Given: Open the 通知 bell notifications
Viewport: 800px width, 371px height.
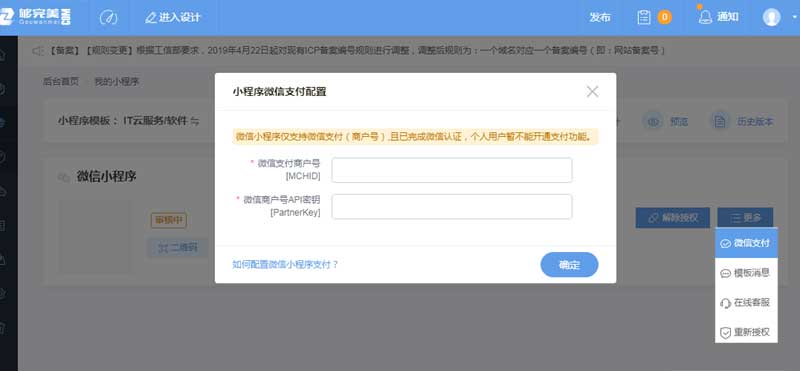Looking at the screenshot, I should pyautogui.click(x=718, y=17).
